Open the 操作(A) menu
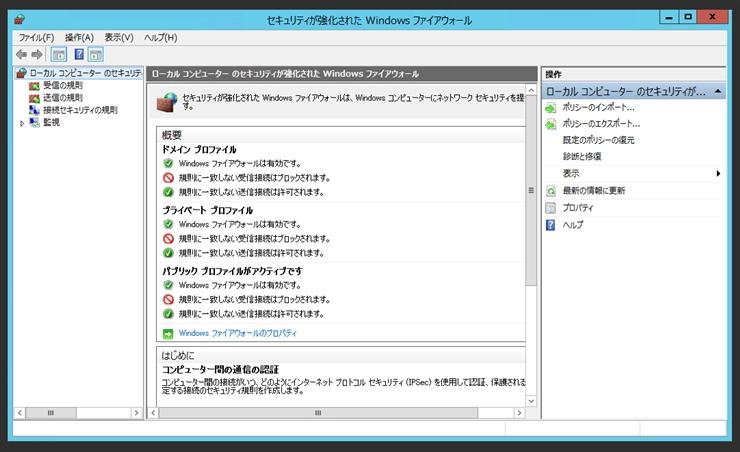740x452 pixels. (79, 38)
